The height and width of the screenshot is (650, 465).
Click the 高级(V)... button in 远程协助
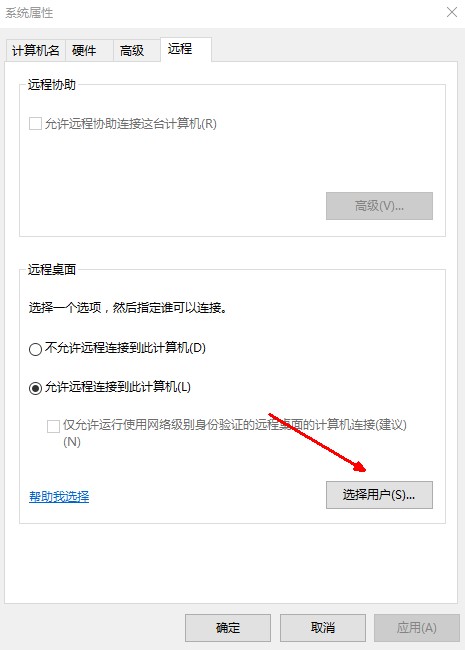(379, 206)
